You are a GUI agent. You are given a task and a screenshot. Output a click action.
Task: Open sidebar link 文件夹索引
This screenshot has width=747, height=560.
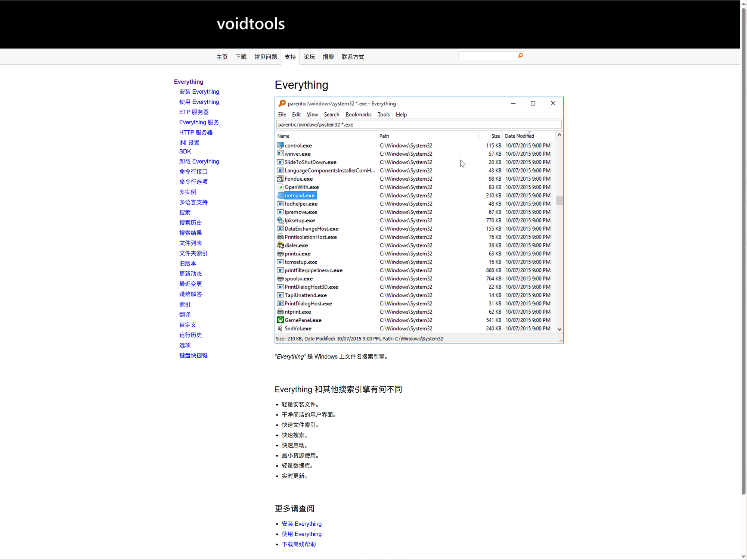point(193,253)
